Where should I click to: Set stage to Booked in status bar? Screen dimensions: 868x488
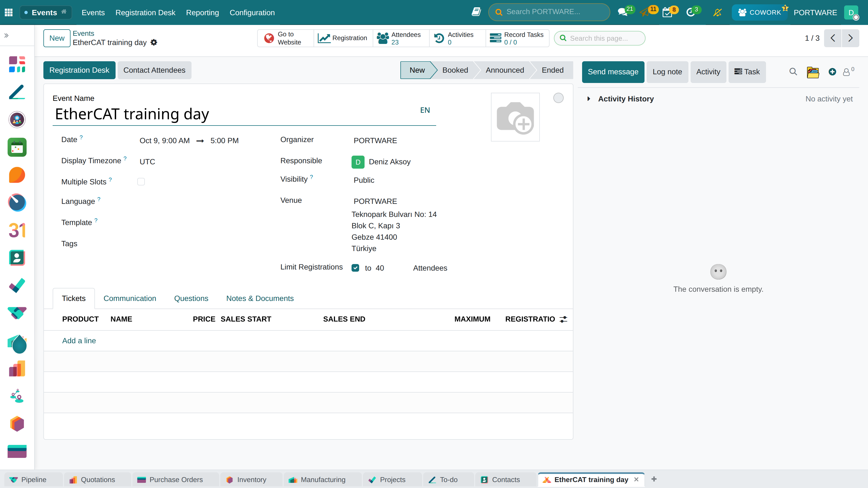click(455, 70)
